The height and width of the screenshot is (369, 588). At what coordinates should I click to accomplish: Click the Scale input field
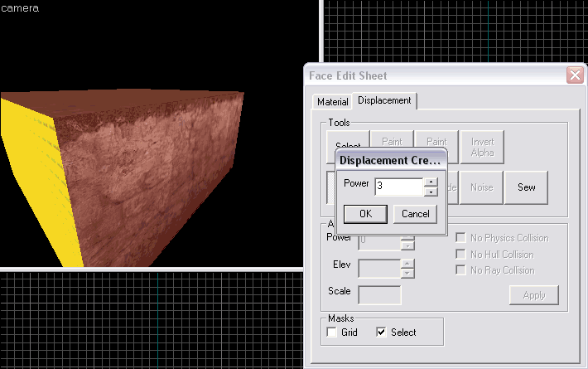click(x=379, y=294)
